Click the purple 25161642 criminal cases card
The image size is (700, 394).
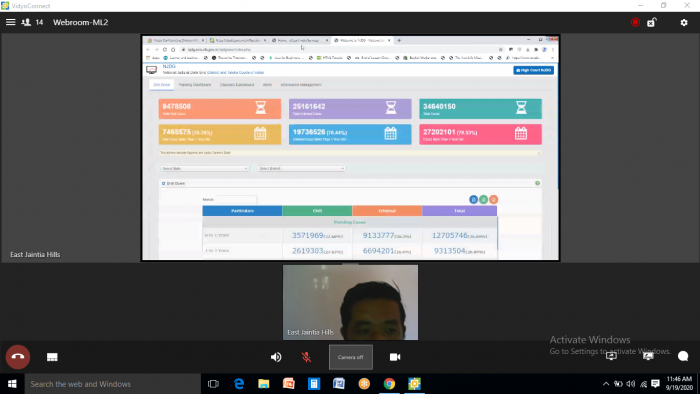tap(350, 109)
